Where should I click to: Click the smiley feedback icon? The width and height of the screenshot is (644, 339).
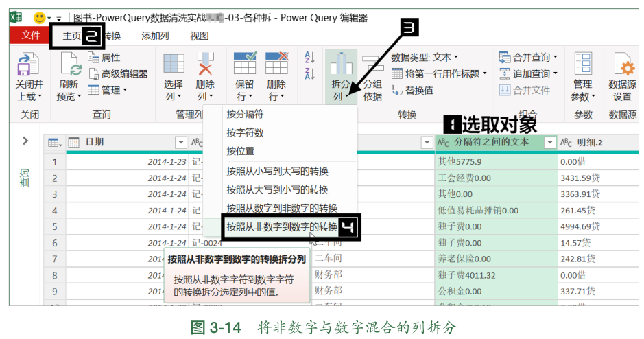(39, 18)
